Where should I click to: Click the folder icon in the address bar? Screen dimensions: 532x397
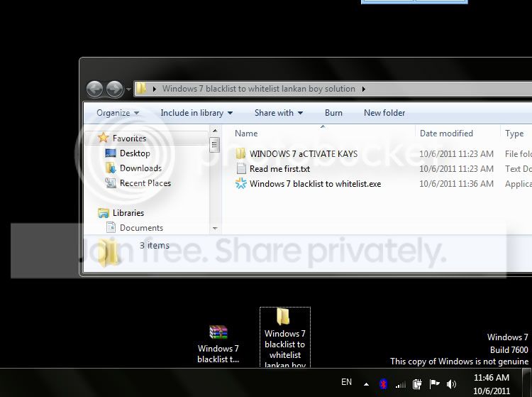pos(141,89)
